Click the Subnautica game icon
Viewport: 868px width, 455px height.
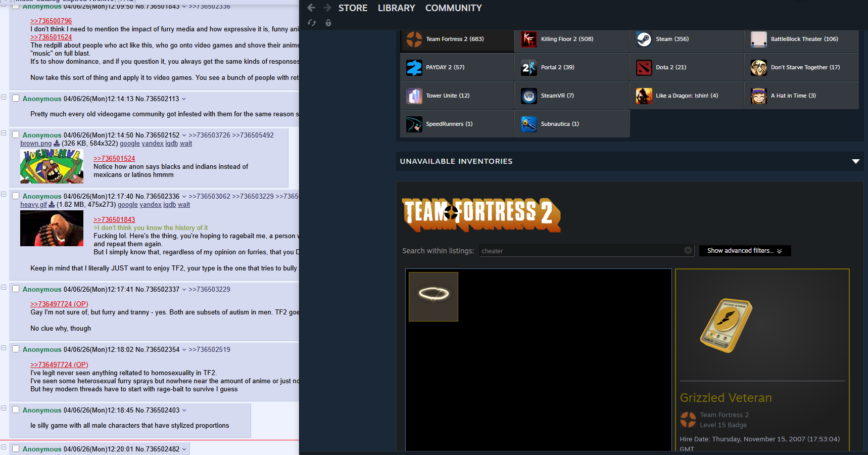pos(529,124)
